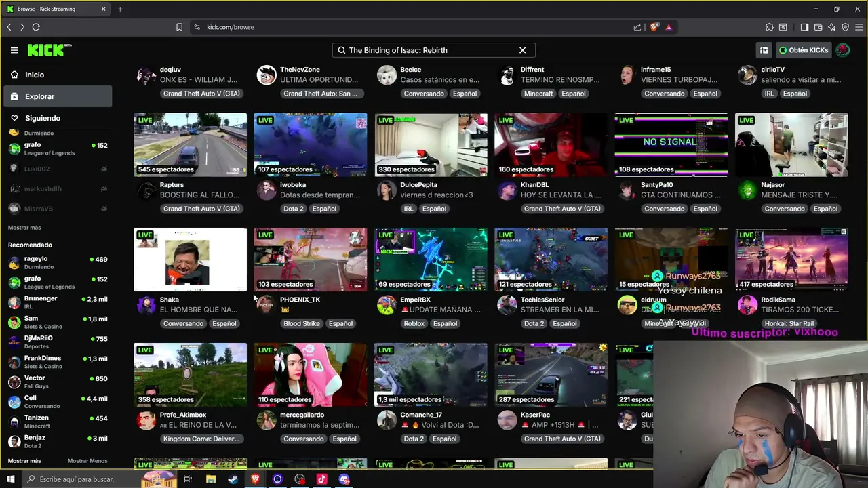Open KaserPac's channel name link
Viewport: 868px width, 488px height.
[535, 415]
